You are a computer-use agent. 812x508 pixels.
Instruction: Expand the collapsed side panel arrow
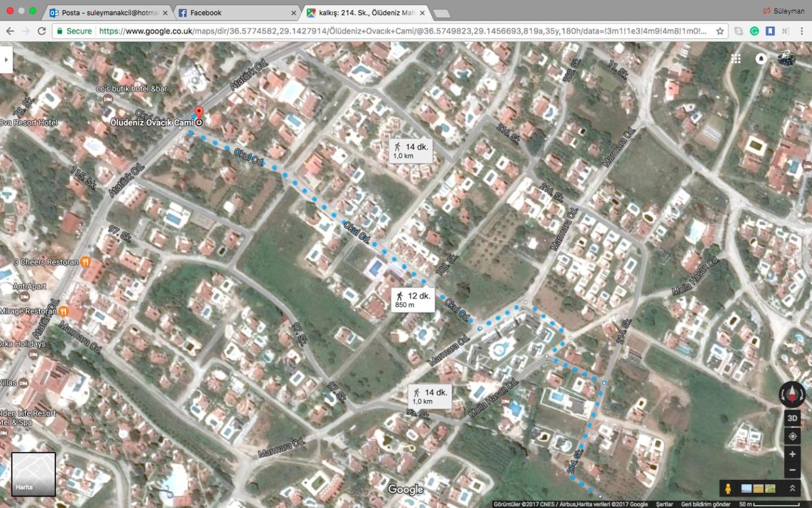click(x=6, y=59)
